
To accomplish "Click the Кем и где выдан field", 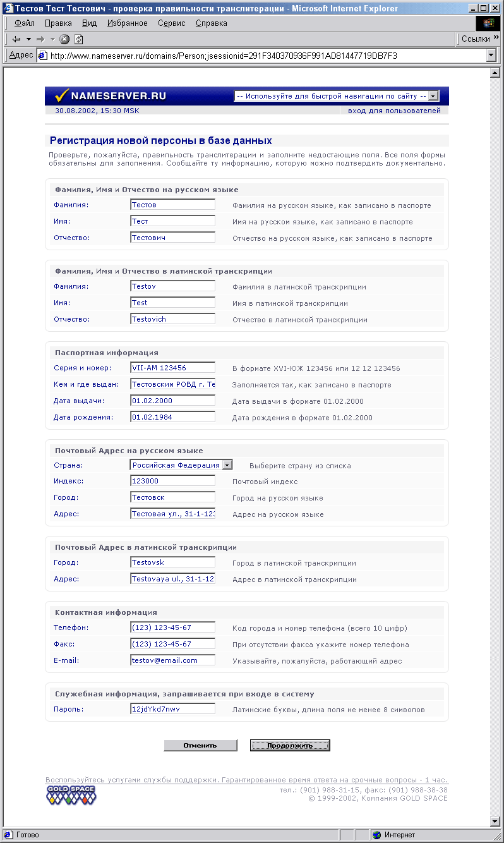I will pos(172,384).
